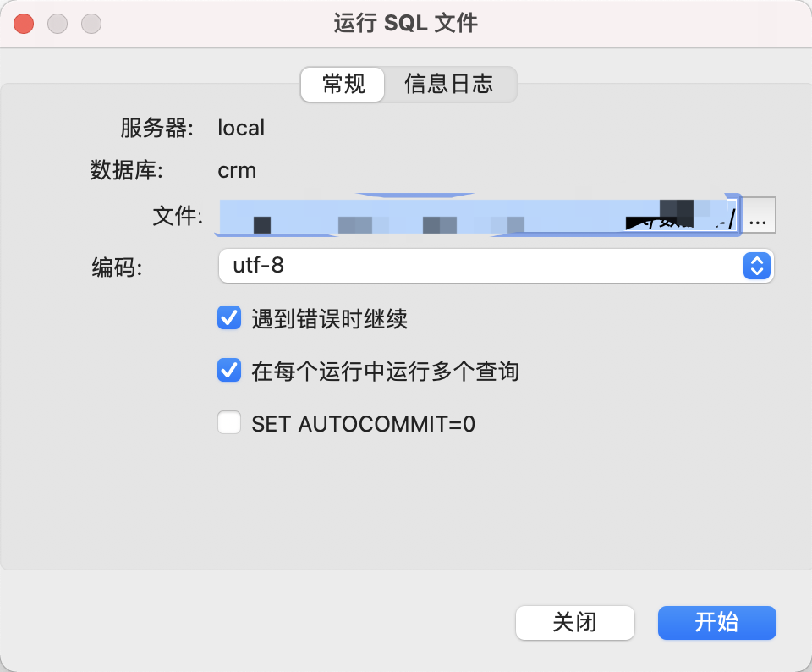812x672 pixels.
Task: Click the gray zoom window button
Action: click(x=91, y=24)
